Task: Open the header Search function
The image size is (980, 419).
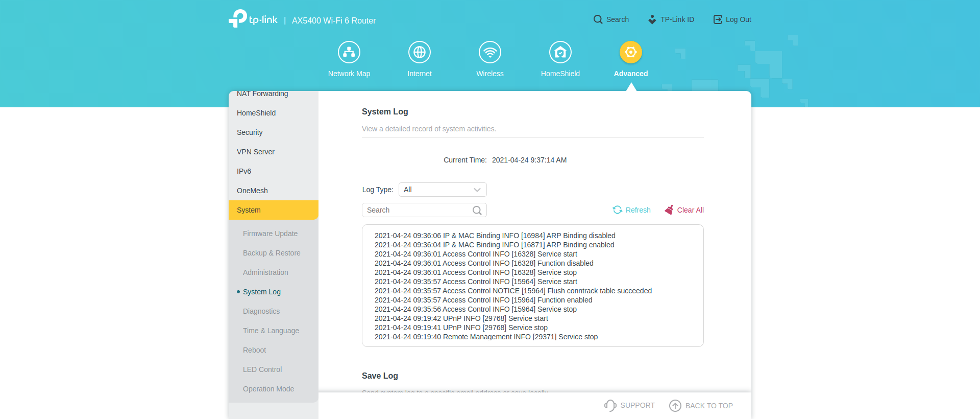Action: (x=611, y=19)
